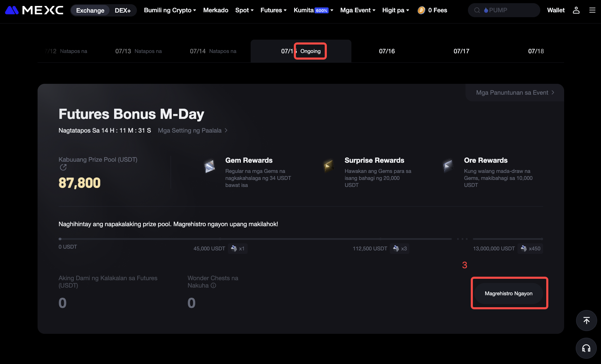Click the 45,000 USDT milestone label
601x364 pixels.
tap(209, 249)
